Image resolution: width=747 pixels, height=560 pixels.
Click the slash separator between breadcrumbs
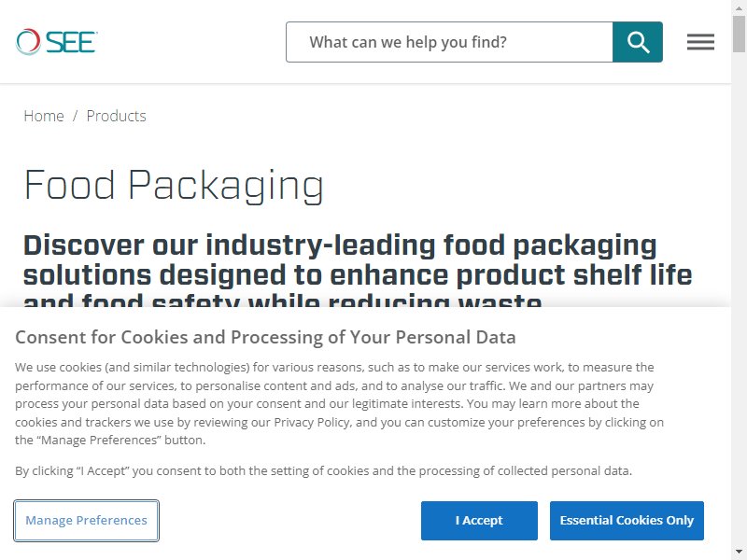[x=75, y=116]
